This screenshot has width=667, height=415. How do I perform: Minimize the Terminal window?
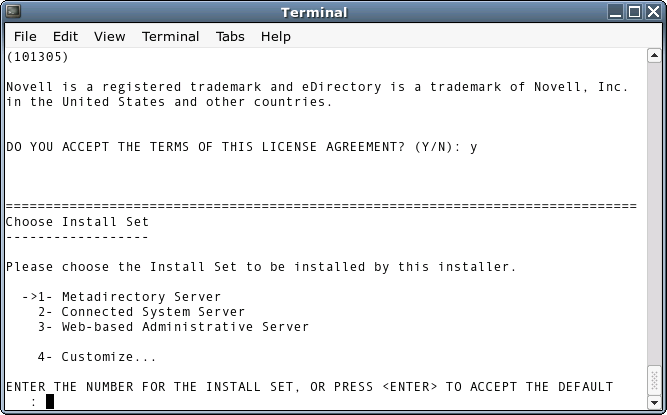point(615,12)
